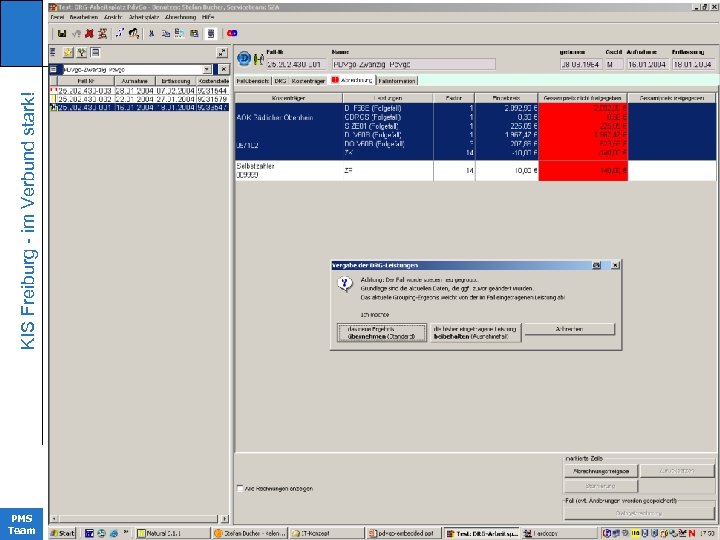720x540 pixels.
Task: Select case row 26.202.430-002
Action: coord(139,99)
